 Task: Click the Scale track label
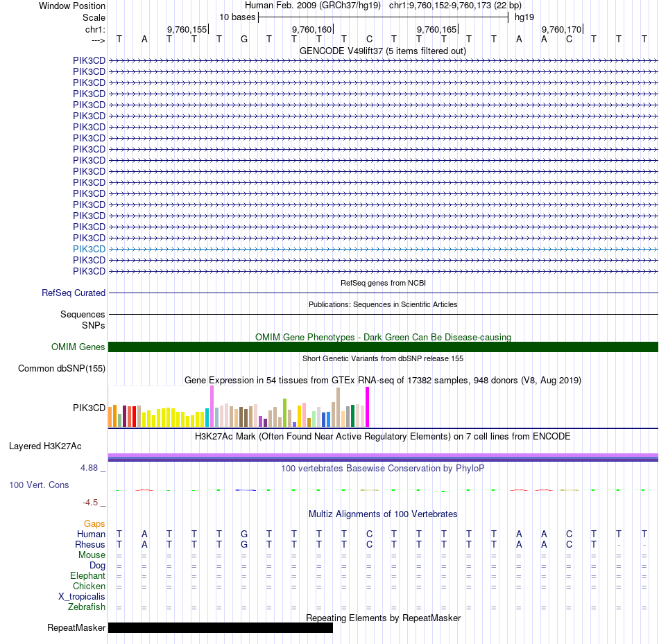(94, 17)
